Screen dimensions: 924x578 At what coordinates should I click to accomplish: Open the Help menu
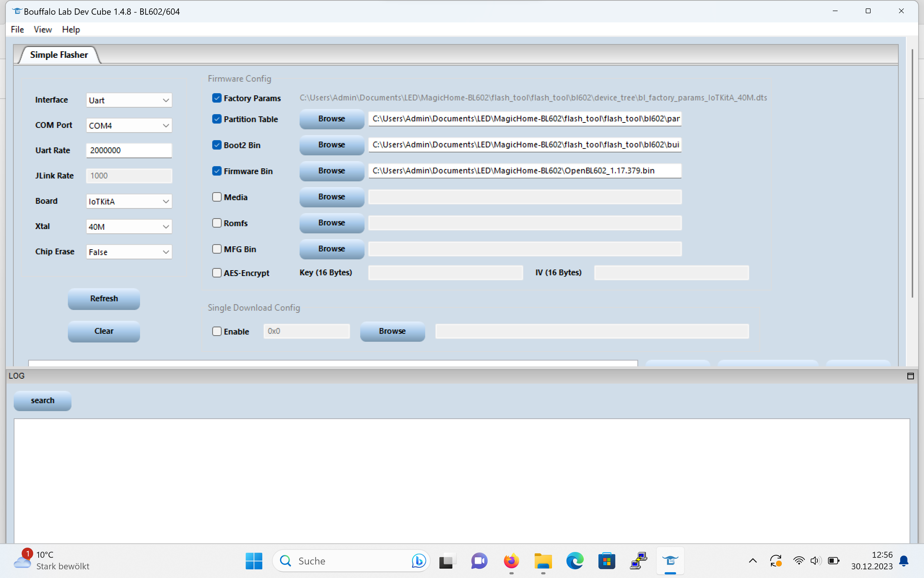pos(71,29)
